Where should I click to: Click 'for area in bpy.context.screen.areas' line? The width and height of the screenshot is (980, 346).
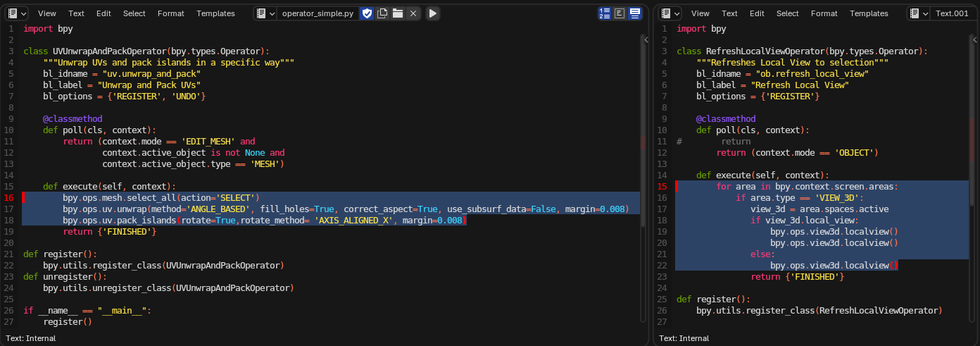807,187
